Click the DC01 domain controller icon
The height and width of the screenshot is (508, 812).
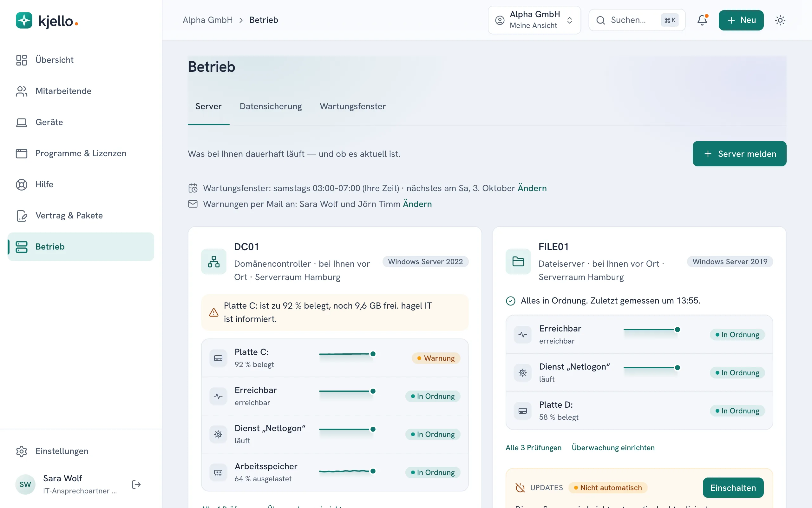214,261
